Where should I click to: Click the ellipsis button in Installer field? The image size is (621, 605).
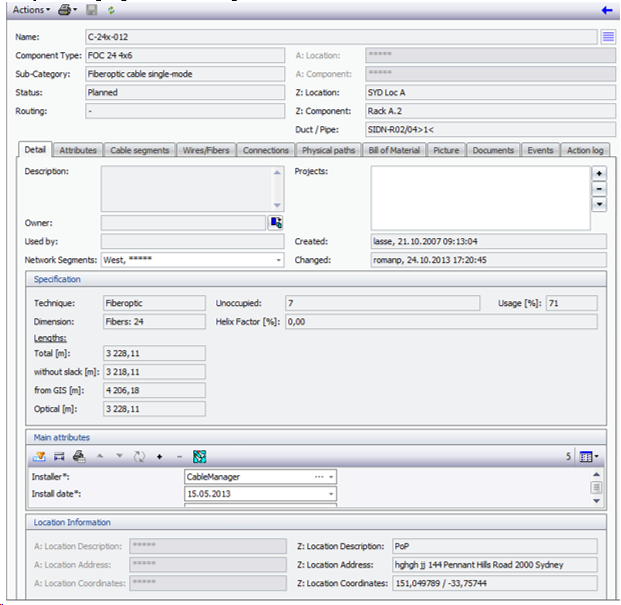(x=319, y=477)
